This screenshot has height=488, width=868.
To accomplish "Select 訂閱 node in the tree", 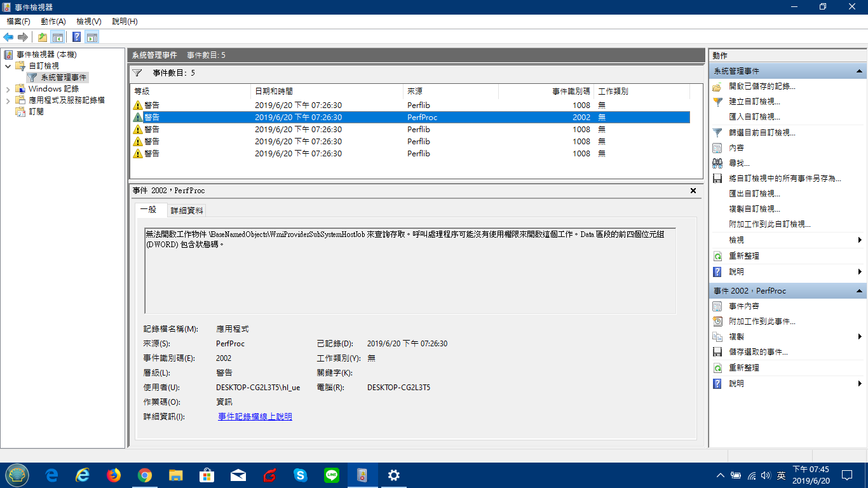I will [x=36, y=112].
